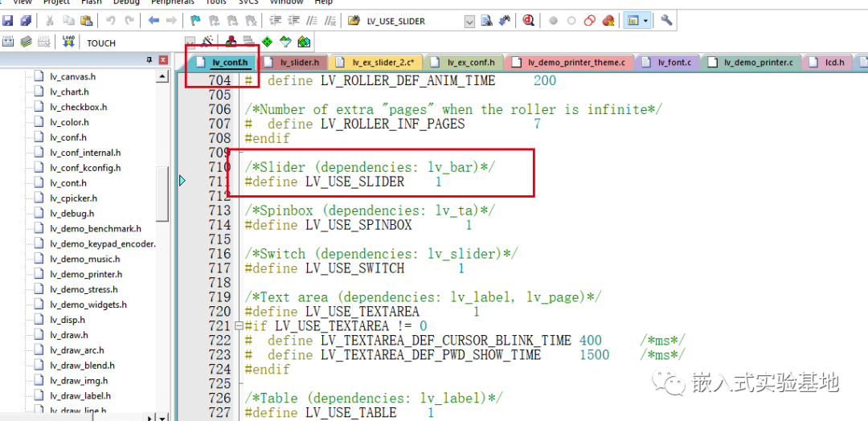Close the project panel
This screenshot has height=421, width=868.
(x=162, y=59)
